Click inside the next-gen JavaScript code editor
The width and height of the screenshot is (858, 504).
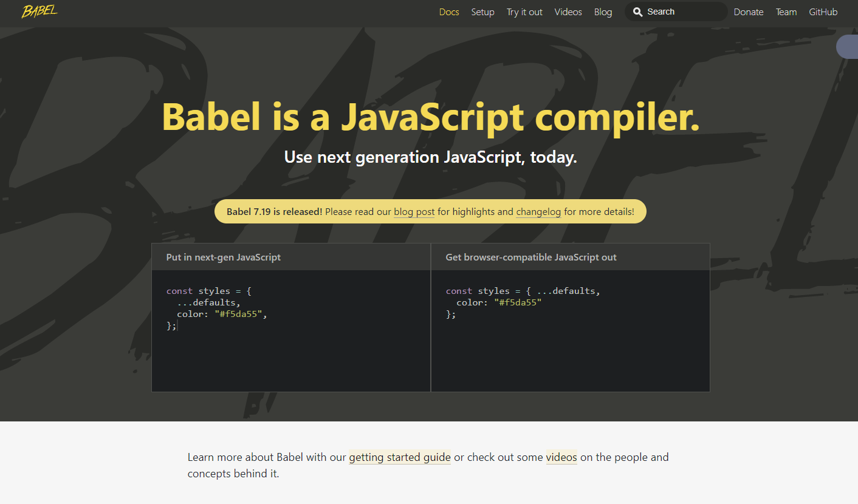291,331
